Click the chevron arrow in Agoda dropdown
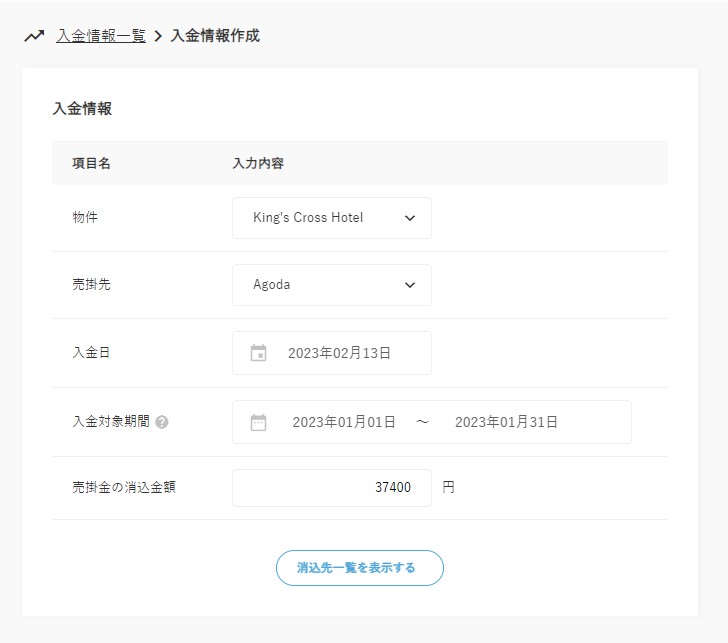This screenshot has height=643, width=728. click(410, 285)
